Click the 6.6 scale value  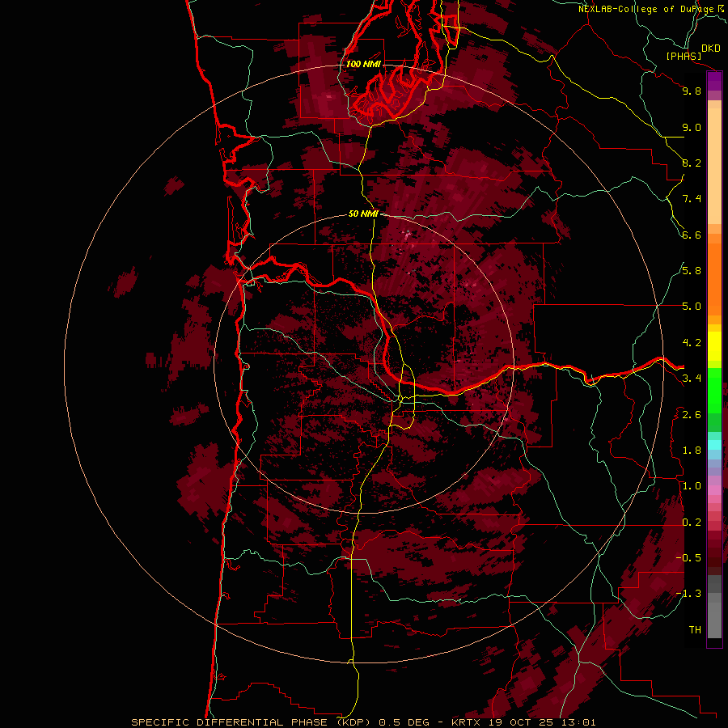click(x=692, y=235)
